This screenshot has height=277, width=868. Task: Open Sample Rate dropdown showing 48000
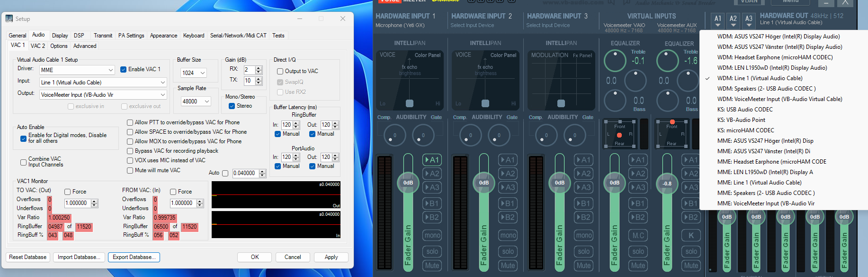click(196, 101)
